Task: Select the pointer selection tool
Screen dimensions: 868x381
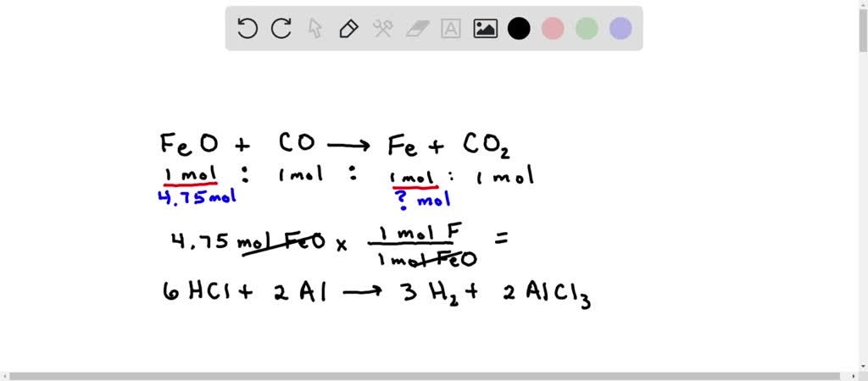Action: pyautogui.click(x=315, y=28)
